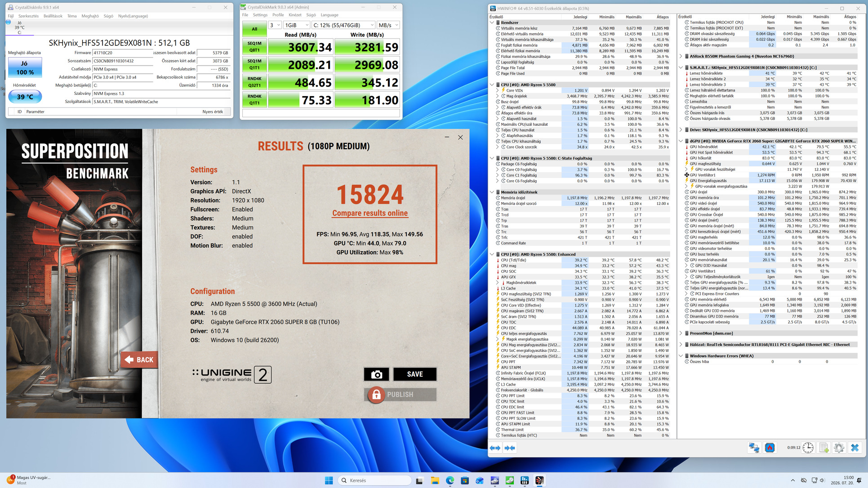Click the Jó 100 % health status button
The width and height of the screenshot is (868, 488).
[25, 67]
